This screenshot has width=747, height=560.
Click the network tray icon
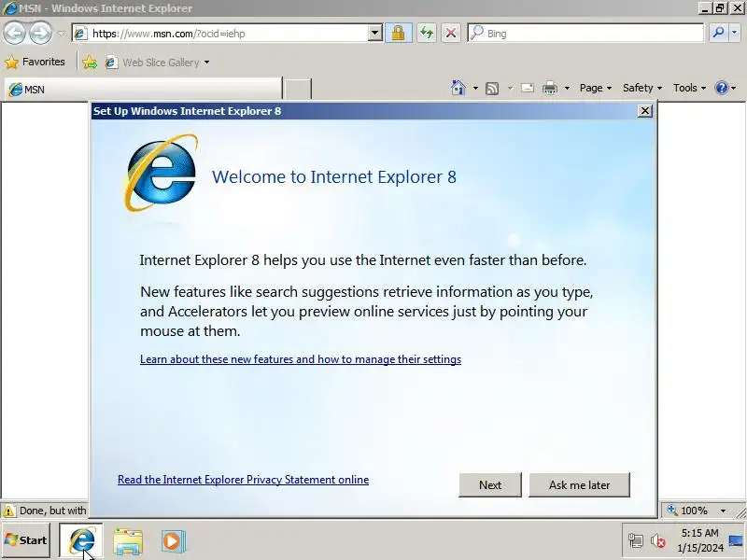[636, 540]
